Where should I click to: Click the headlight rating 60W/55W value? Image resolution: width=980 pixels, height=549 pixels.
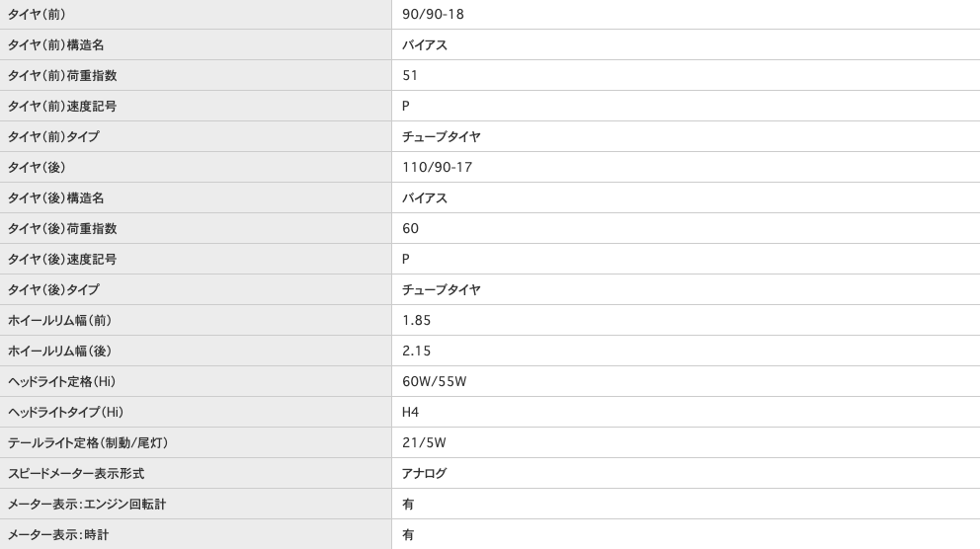click(x=434, y=382)
